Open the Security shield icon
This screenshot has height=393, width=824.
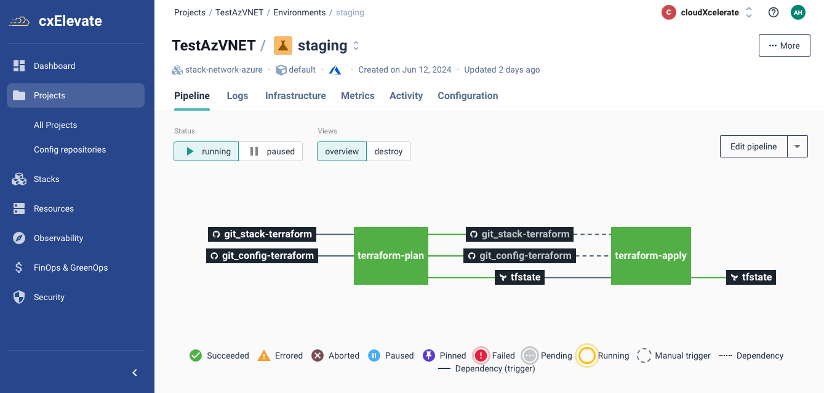tap(19, 297)
